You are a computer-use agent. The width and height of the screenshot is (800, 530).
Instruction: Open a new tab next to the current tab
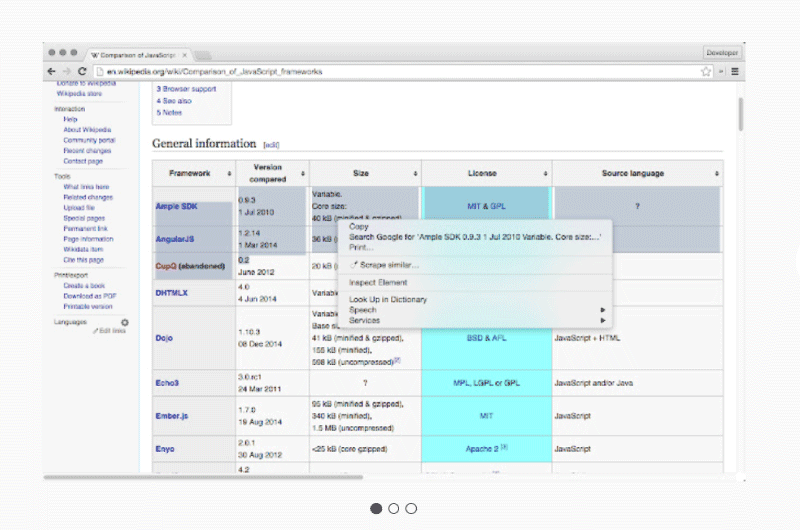pos(203,55)
